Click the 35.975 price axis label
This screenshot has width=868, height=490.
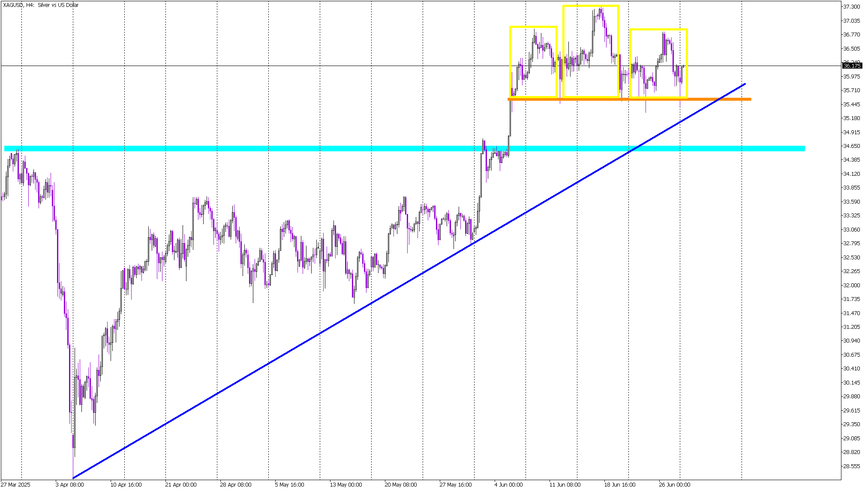(x=851, y=77)
